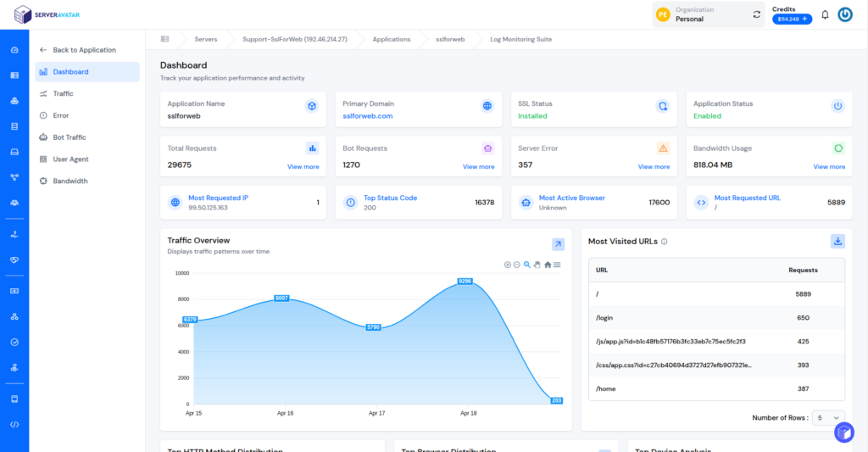Open the user account power icon
This screenshot has height=452, width=868.
coord(845,14)
